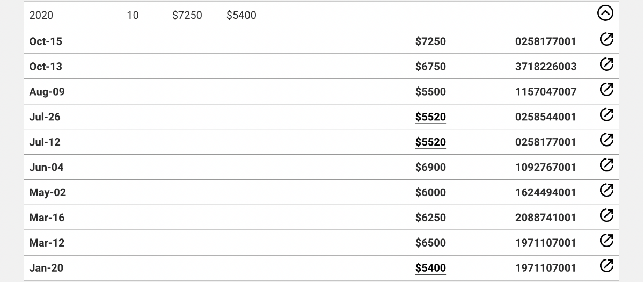Click the $6900 price in Jun-04 row

tap(430, 167)
